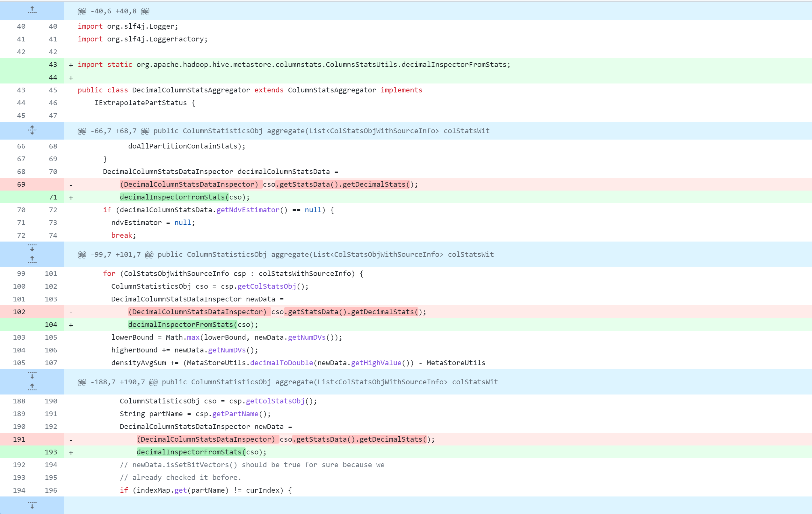
Task: Click 'public class DecimalColumnStatsAggregator' line
Action: point(250,90)
